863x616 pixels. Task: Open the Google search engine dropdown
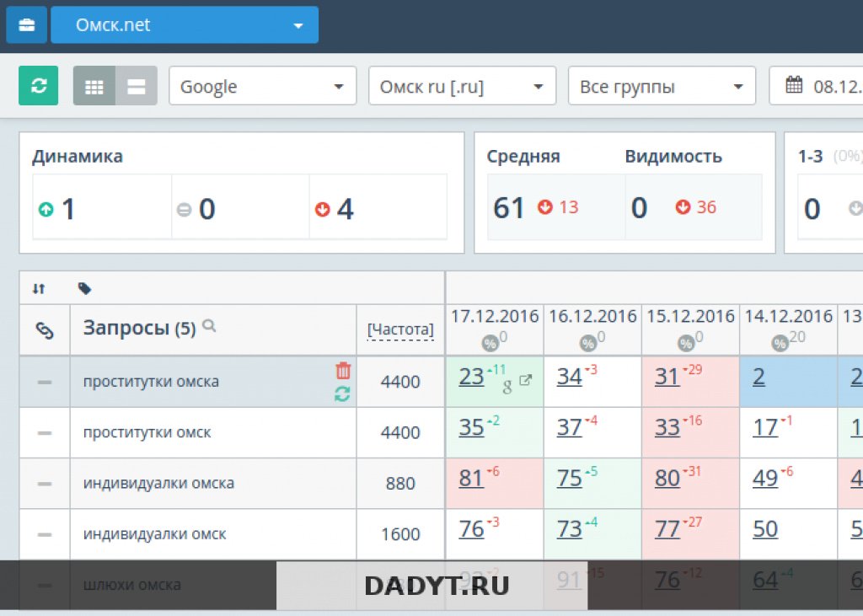(261, 85)
